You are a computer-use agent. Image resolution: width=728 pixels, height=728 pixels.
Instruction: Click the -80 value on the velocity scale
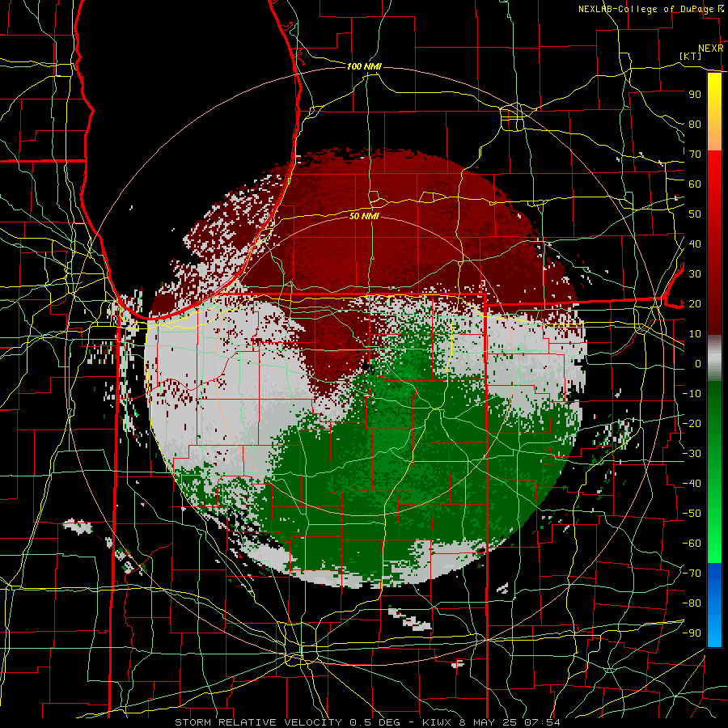point(692,603)
